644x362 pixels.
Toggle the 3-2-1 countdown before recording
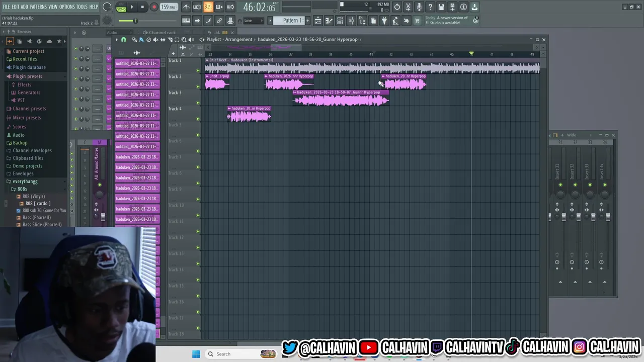[x=208, y=7]
